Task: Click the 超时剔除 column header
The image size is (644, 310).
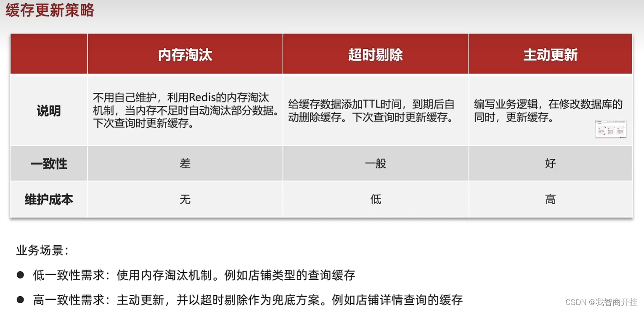Action: click(x=376, y=55)
